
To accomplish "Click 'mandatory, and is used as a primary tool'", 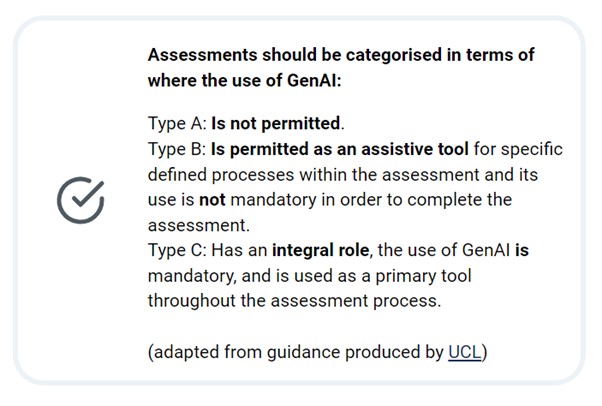I will (309, 276).
